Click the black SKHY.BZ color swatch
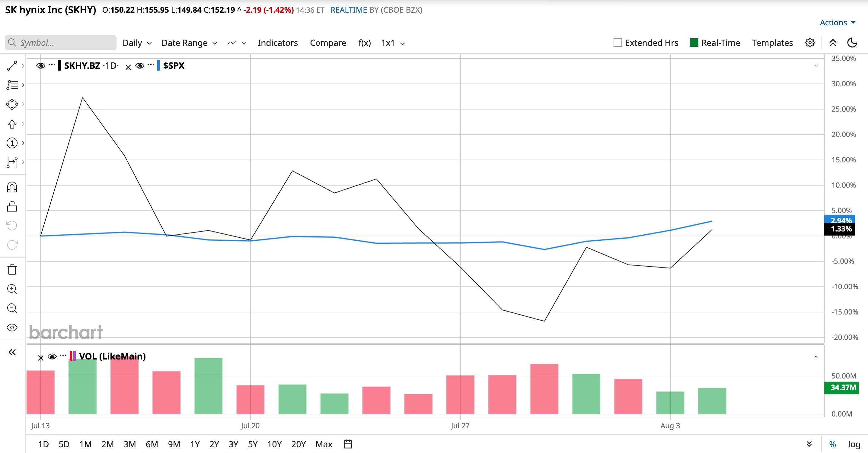The width and height of the screenshot is (868, 453). click(x=60, y=65)
